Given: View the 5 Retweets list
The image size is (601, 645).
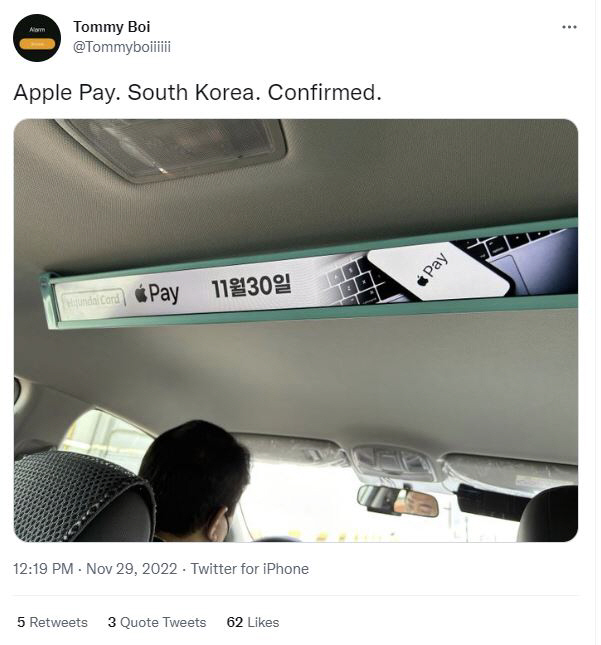Looking at the screenshot, I should [52, 622].
